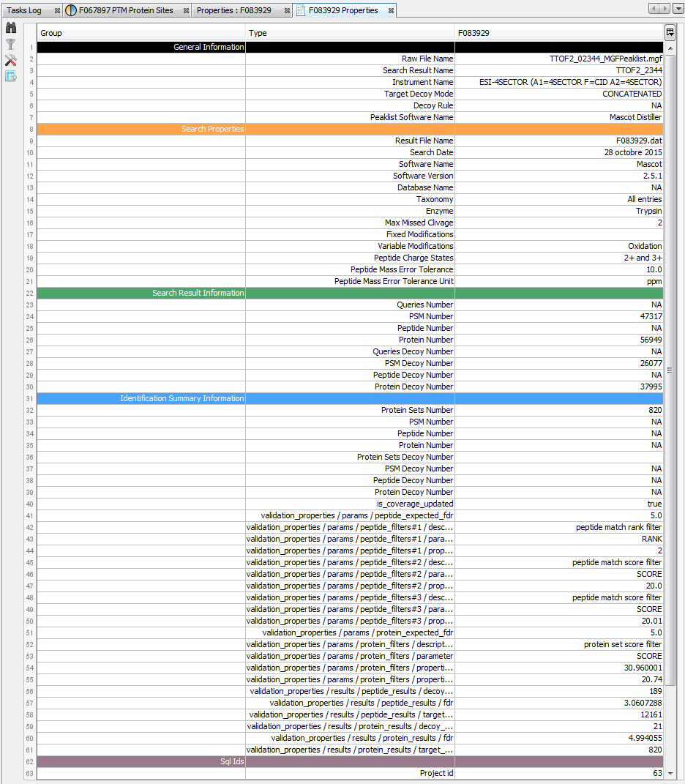Select the 2+ and 3+ charge value
Image resolution: width=685 pixels, height=784 pixels.
[x=559, y=258]
